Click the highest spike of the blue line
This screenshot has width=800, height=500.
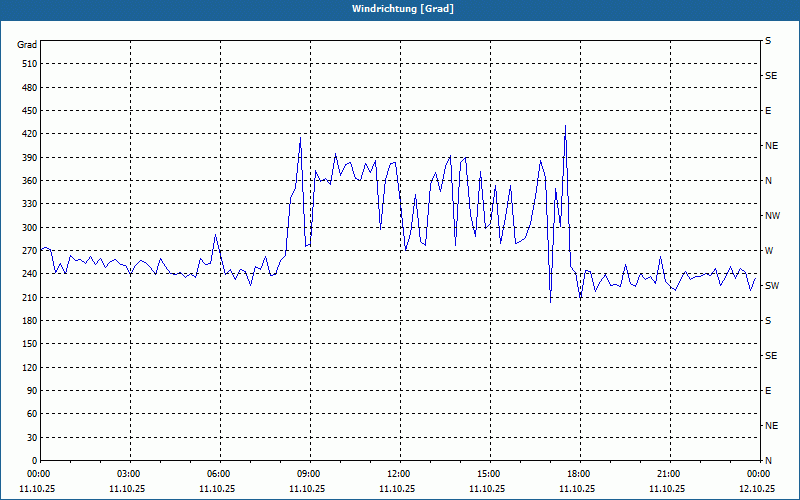(565, 126)
